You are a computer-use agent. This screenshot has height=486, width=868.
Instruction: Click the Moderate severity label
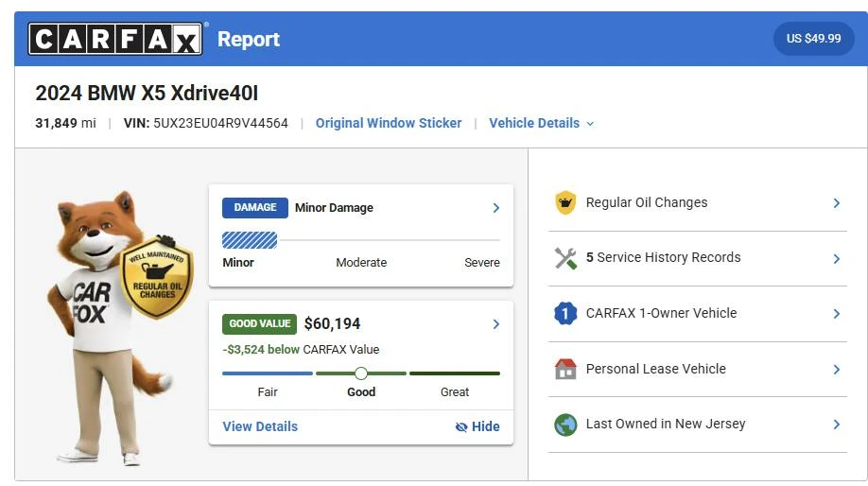coord(361,263)
